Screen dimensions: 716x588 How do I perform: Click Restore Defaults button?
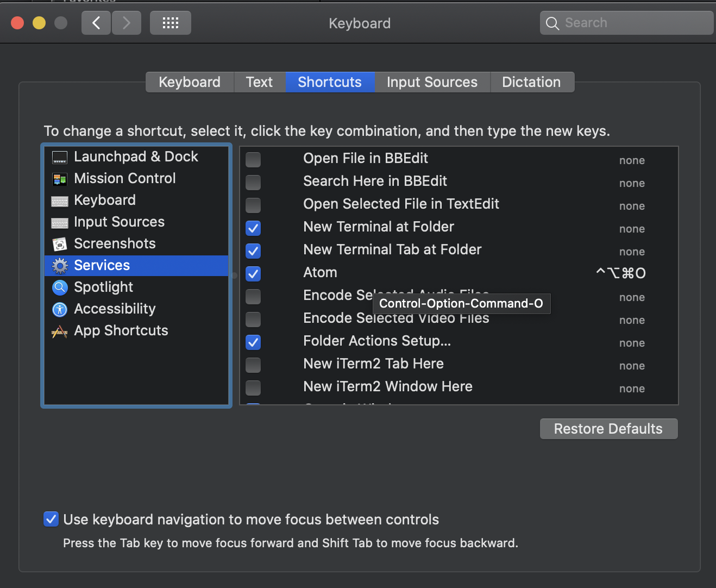608,429
